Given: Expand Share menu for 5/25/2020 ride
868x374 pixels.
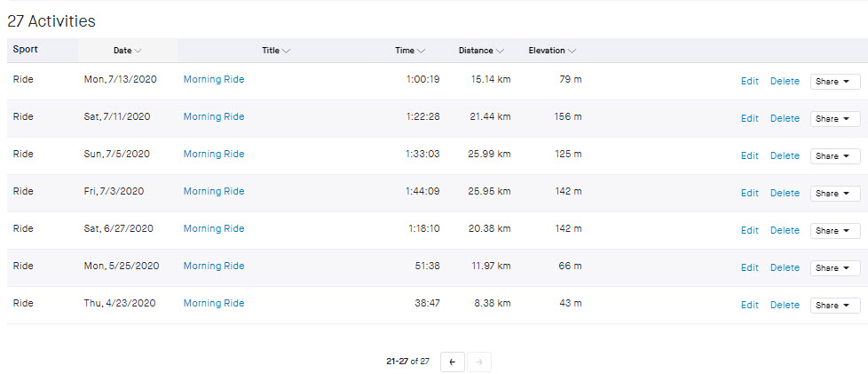Looking at the screenshot, I should click(x=834, y=268).
